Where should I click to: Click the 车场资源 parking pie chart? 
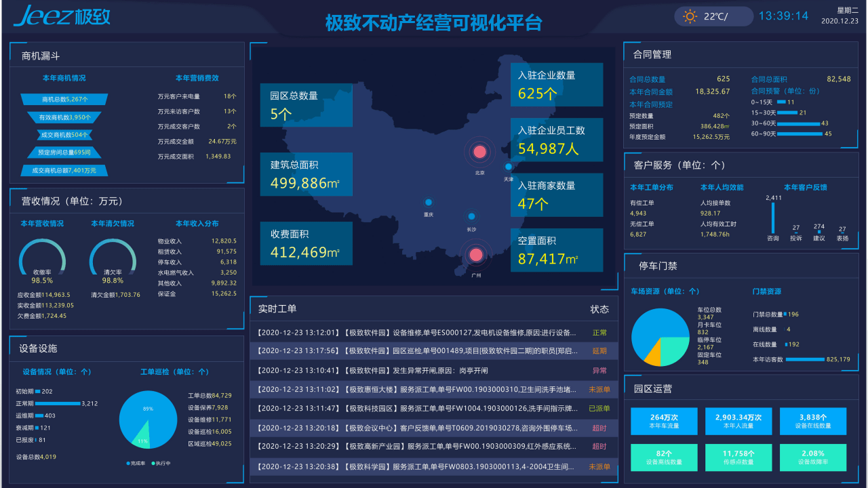tap(660, 339)
